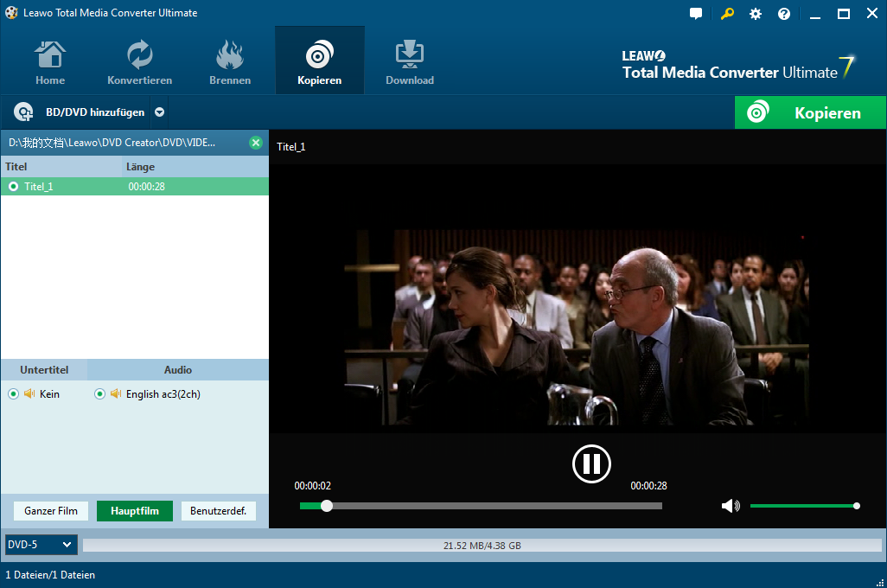The image size is (887, 588).
Task: Open help with the question mark icon
Action: pyautogui.click(x=784, y=14)
